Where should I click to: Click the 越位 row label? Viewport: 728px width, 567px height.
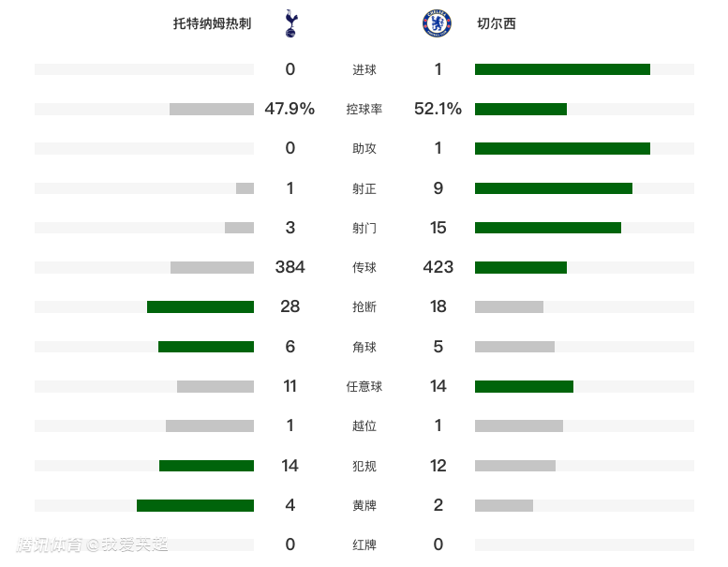click(364, 425)
